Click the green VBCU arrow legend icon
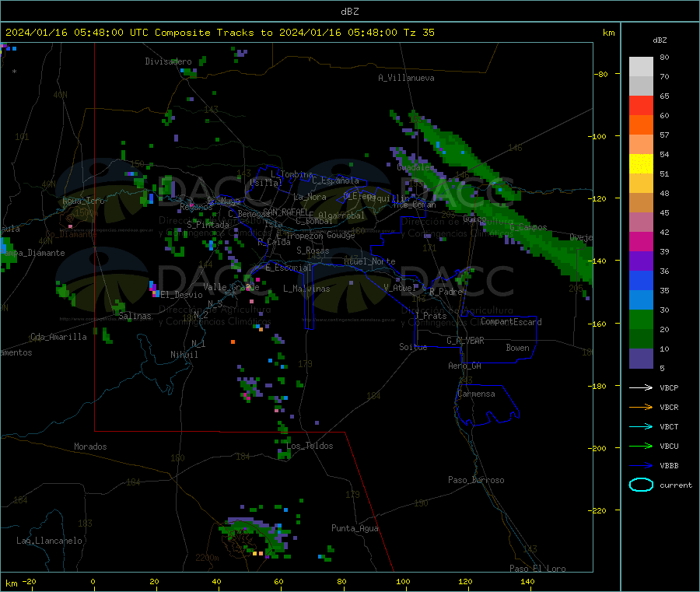 [x=641, y=446]
